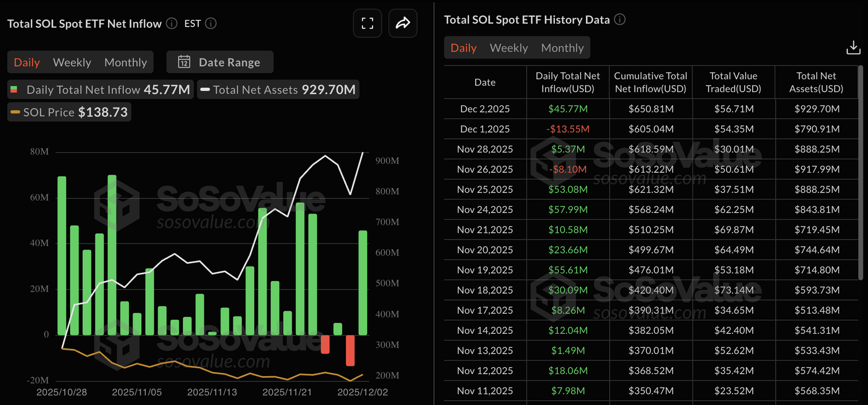The height and width of the screenshot is (405, 868).
Task: Download the history data table
Action: pyautogui.click(x=854, y=47)
